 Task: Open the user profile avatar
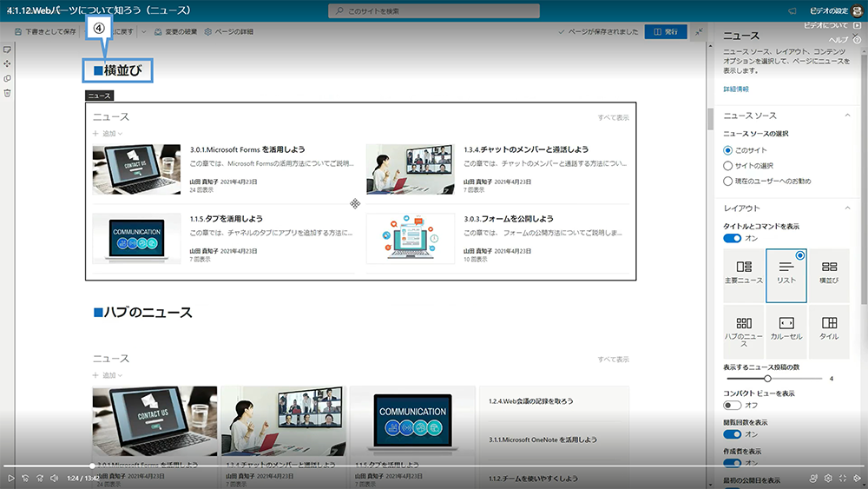coord(858,11)
